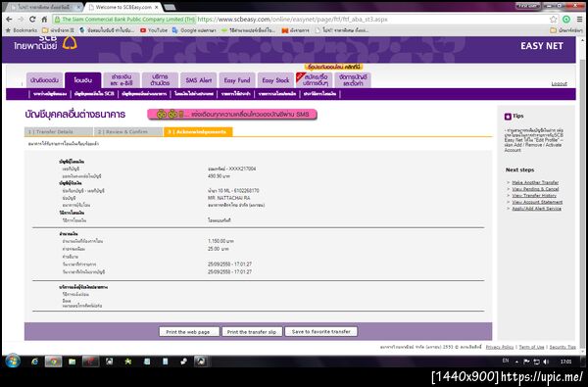Click the Action Center flag icon in the tray
Viewport: 588px width, 387px height.
point(526,362)
